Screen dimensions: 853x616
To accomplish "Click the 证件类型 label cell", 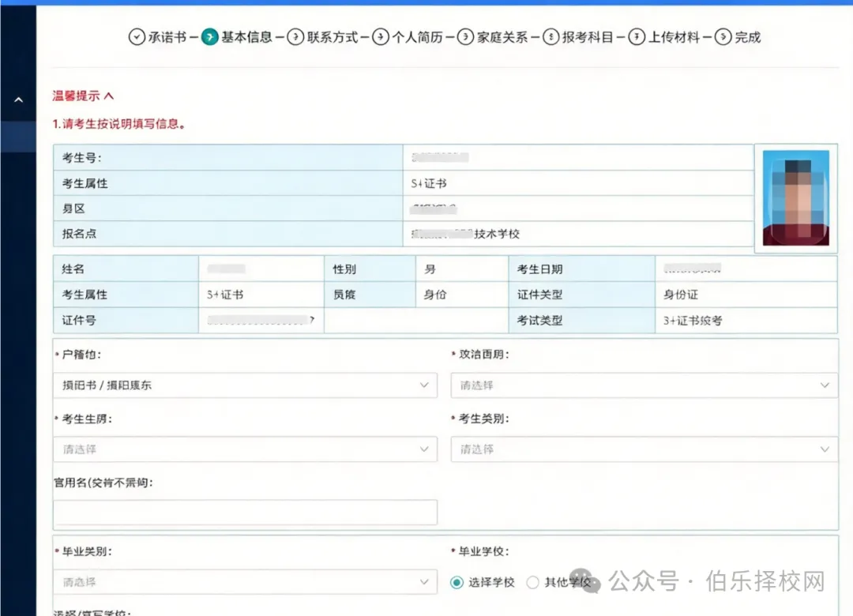I will pyautogui.click(x=581, y=295).
